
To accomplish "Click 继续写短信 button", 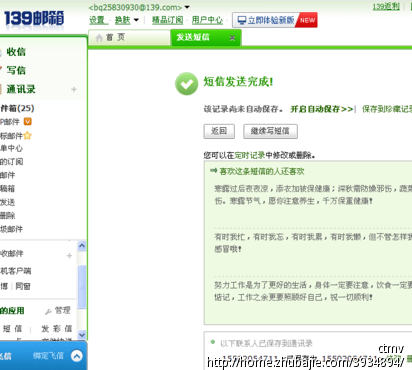I will coord(270,131).
